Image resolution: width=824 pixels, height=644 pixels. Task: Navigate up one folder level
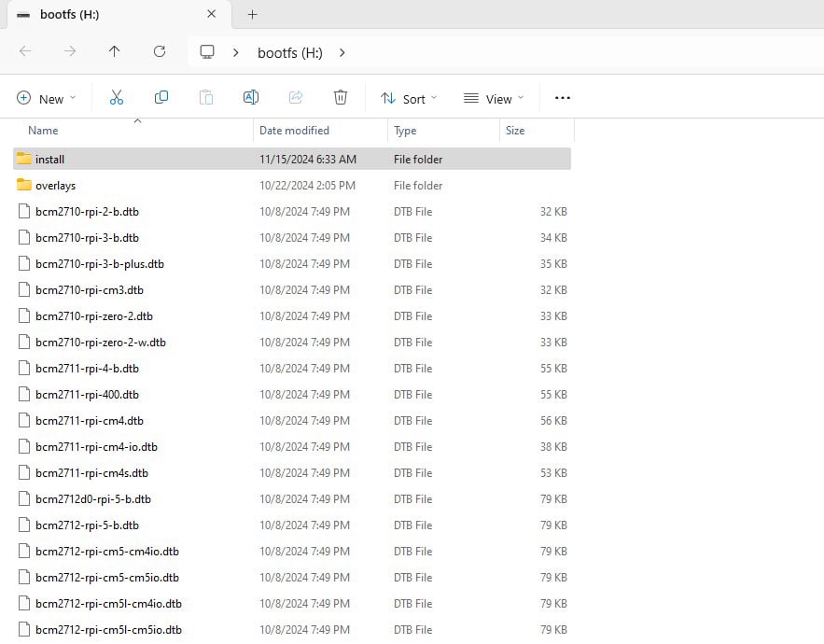point(114,52)
